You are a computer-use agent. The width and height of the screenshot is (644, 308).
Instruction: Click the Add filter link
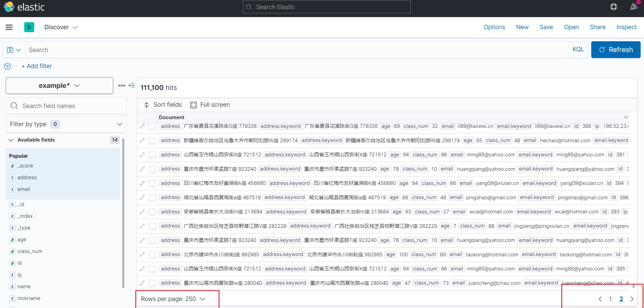37,66
